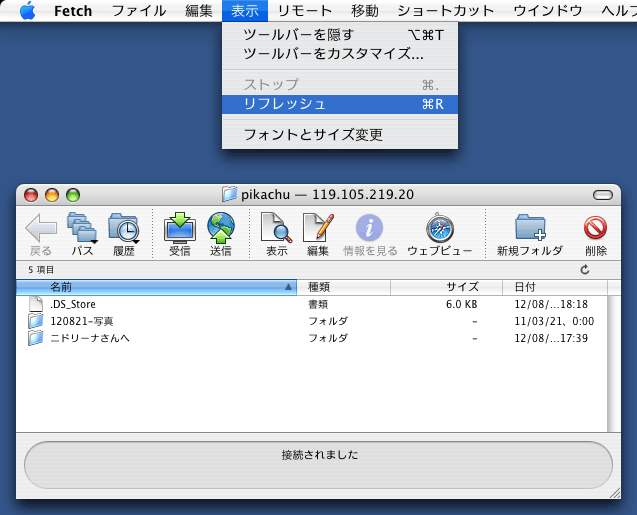This screenshot has width=637, height=515.
Task: Click the 書類 type cell
Action: 318,304
